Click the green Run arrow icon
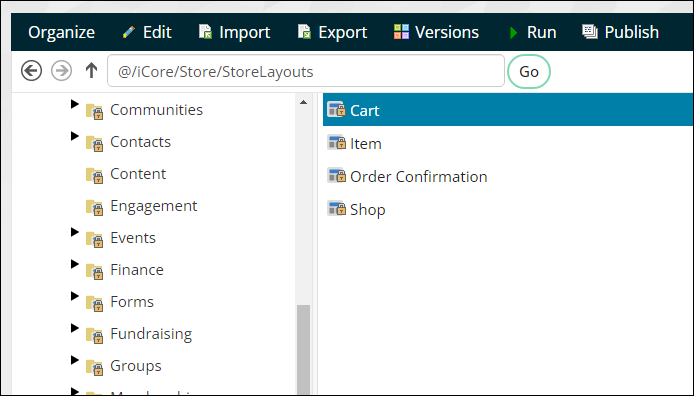This screenshot has width=694, height=396. coord(513,32)
